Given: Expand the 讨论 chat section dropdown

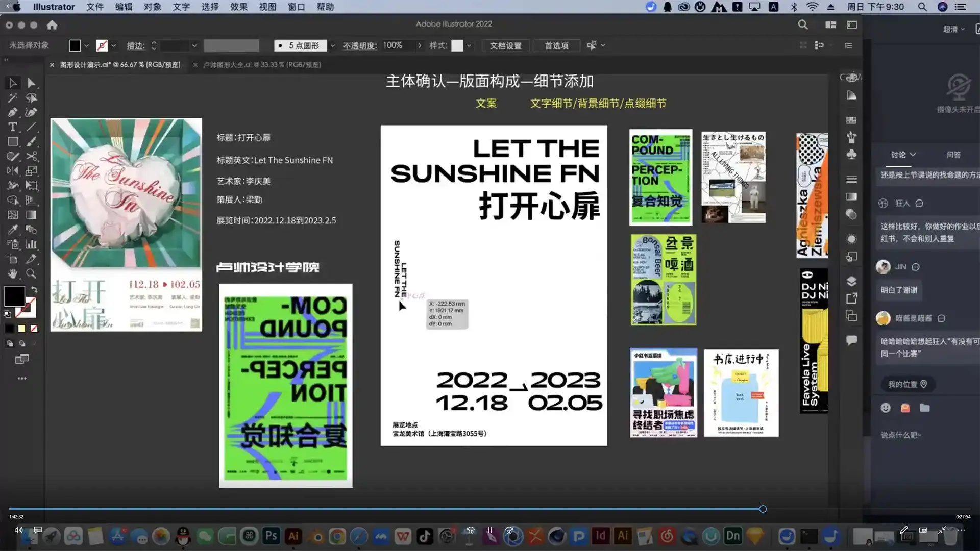Looking at the screenshot, I should (913, 155).
